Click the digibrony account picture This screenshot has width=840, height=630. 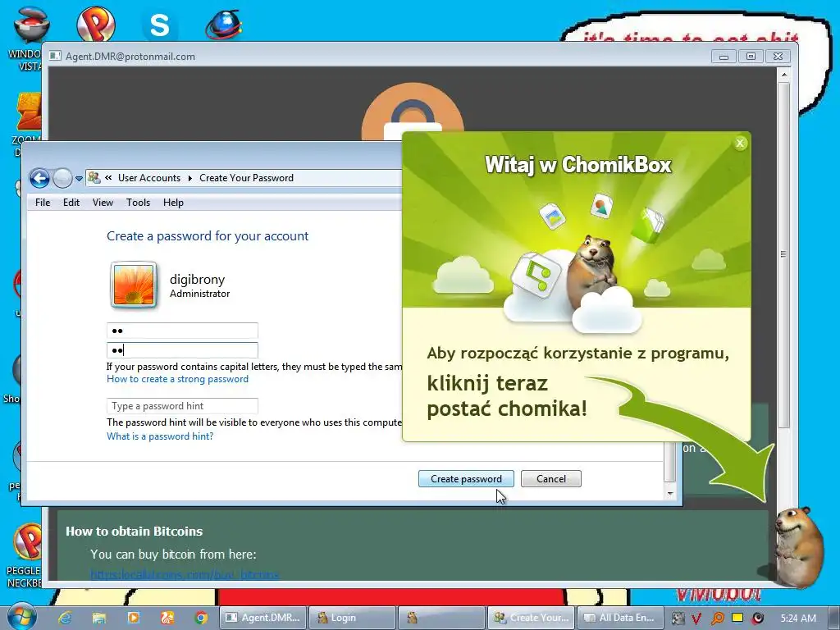tap(134, 285)
